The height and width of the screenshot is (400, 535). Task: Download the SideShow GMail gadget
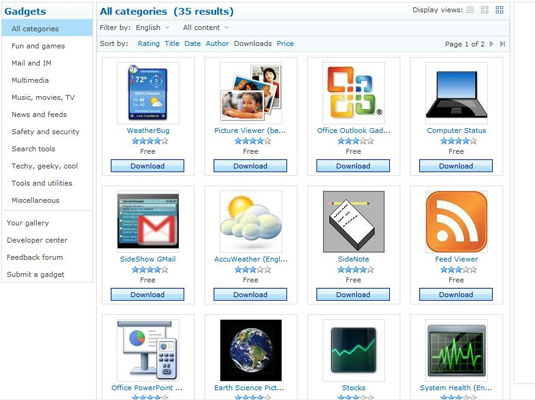[x=147, y=295]
